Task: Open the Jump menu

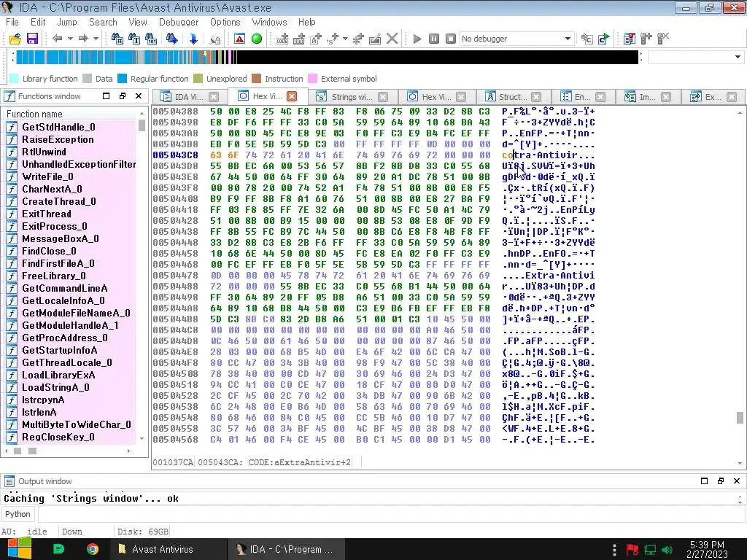Action: click(x=66, y=22)
